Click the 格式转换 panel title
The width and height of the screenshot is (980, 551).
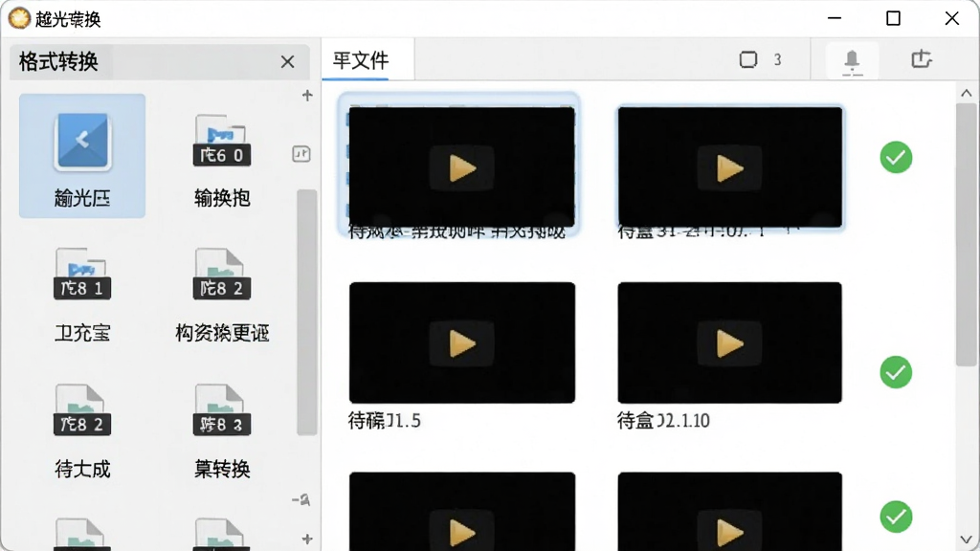pos(58,62)
